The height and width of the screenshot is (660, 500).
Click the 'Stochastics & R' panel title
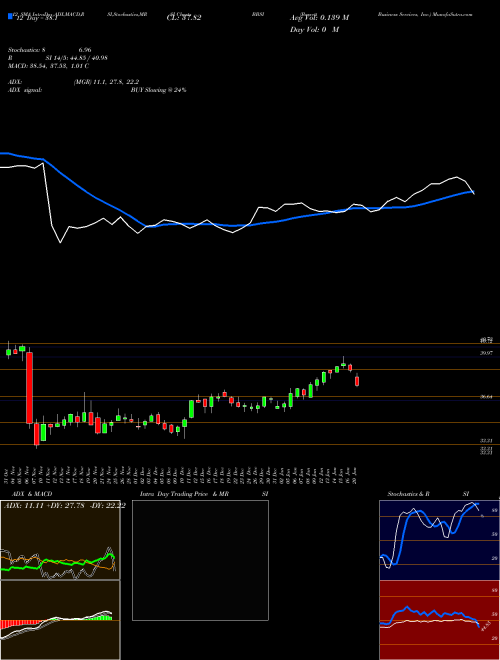(x=409, y=494)
